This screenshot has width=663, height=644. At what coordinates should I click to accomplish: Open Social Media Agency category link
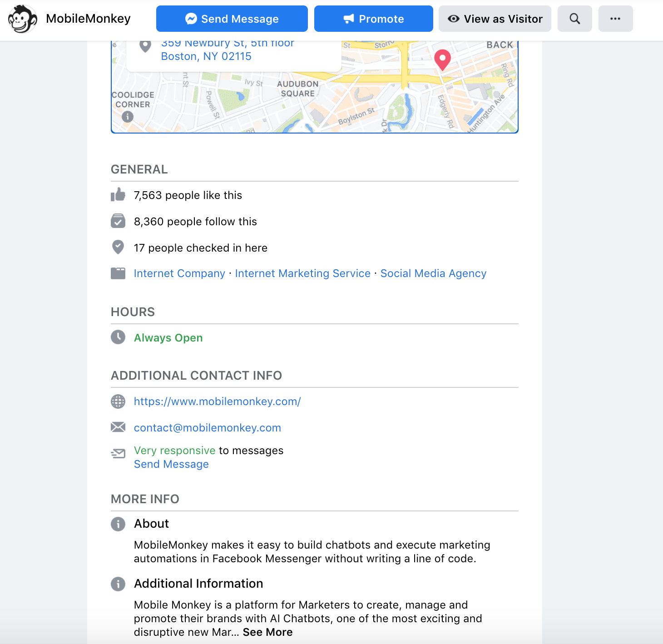(x=433, y=273)
